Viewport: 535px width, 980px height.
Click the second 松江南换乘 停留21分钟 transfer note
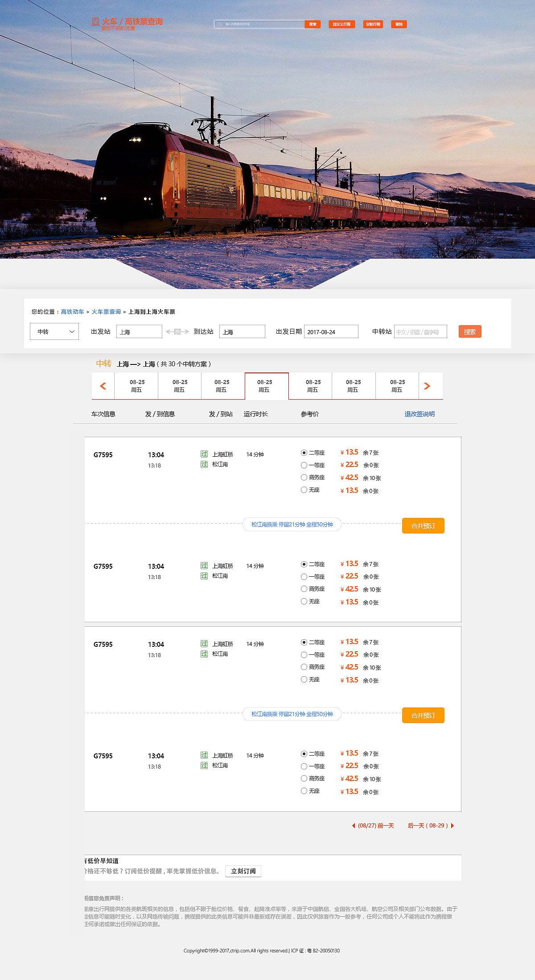(x=292, y=714)
